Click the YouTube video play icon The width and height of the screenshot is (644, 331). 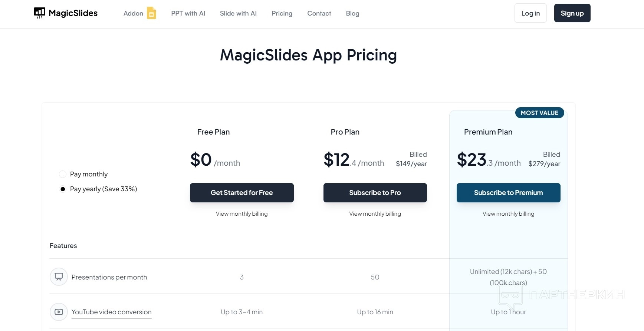coord(59,312)
